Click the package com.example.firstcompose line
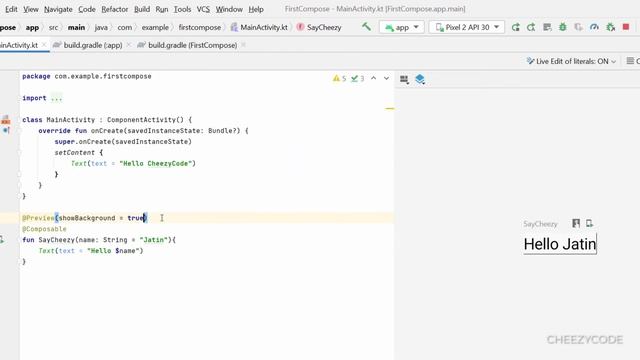 (x=87, y=76)
